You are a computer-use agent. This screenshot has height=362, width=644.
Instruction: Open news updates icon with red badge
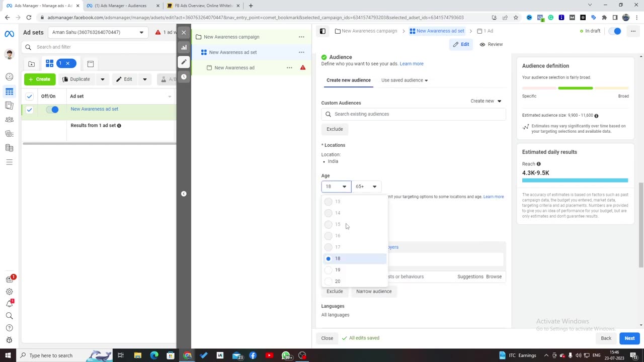click(x=9, y=280)
